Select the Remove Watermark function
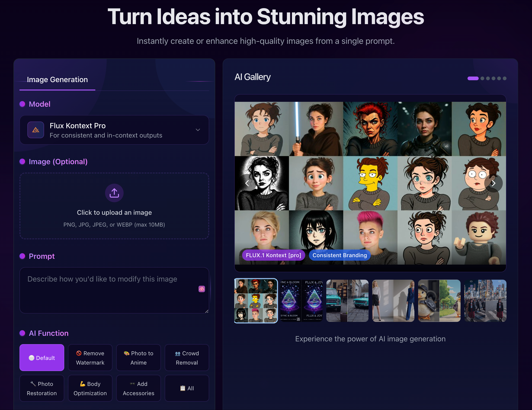Viewport: 532px width, 410px height. point(90,358)
